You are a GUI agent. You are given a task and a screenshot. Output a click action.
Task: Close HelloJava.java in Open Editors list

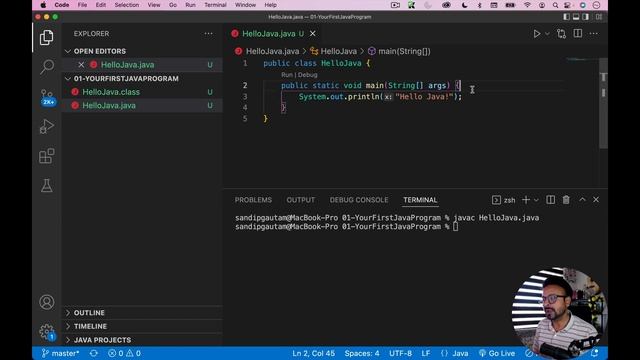click(x=81, y=64)
